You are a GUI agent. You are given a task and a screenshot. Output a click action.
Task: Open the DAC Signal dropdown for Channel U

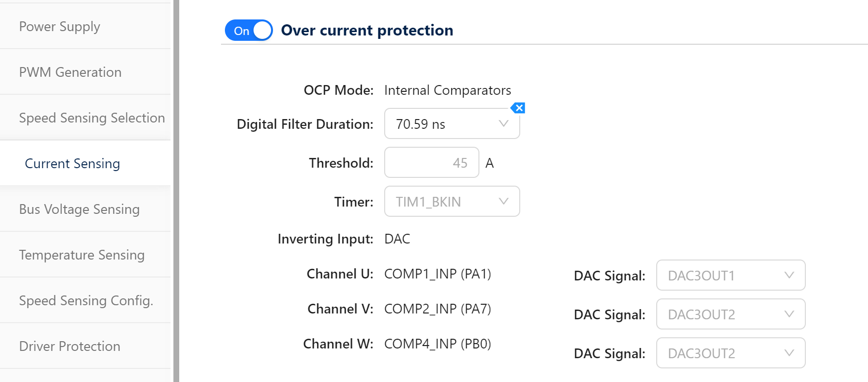click(x=730, y=275)
